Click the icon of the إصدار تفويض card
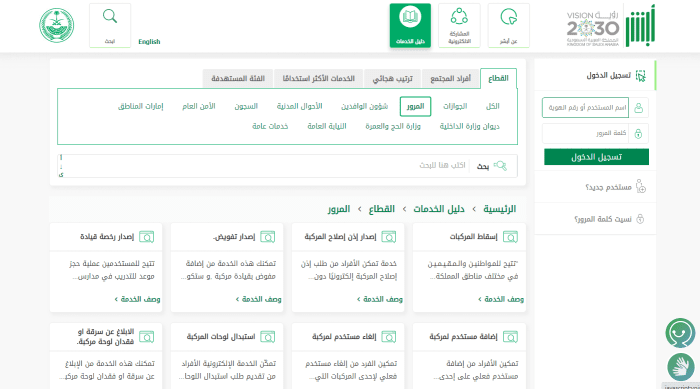The width and height of the screenshot is (700, 389). coord(268,237)
